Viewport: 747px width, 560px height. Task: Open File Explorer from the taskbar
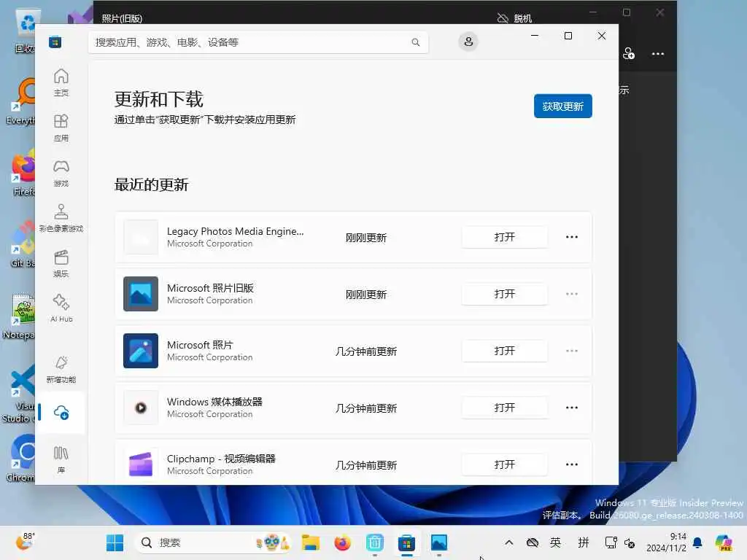click(x=311, y=542)
